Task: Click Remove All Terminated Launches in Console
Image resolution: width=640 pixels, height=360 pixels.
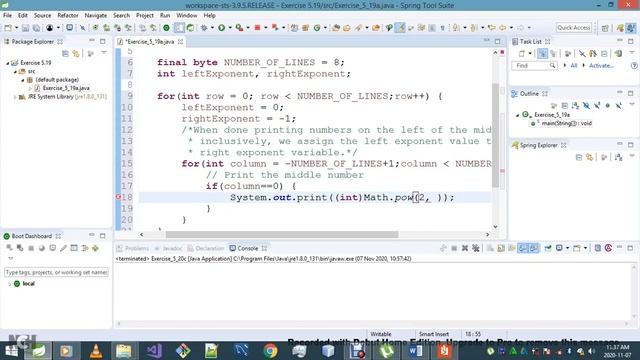Action: 476,248
